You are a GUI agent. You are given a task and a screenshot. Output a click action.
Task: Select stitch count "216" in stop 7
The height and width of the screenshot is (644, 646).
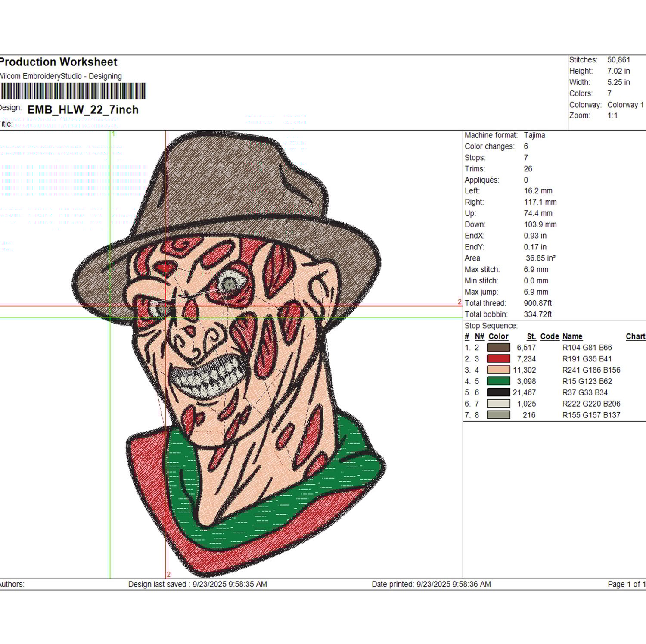(x=529, y=415)
